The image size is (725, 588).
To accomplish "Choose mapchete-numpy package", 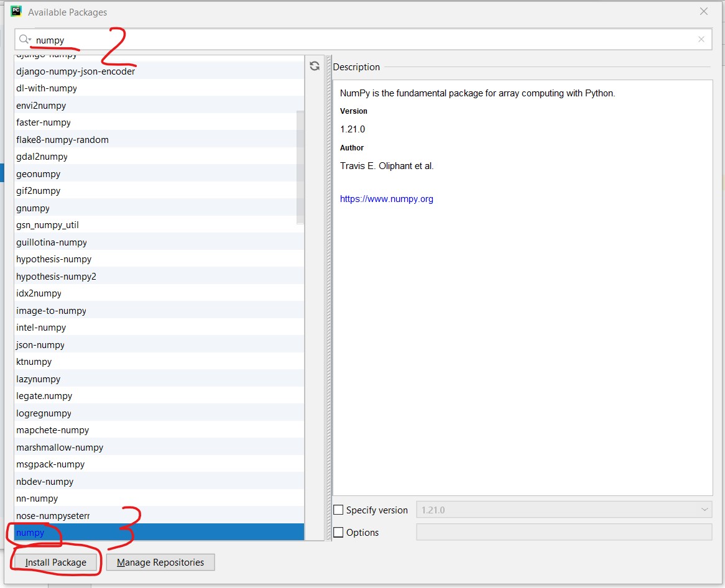I will tap(159, 430).
